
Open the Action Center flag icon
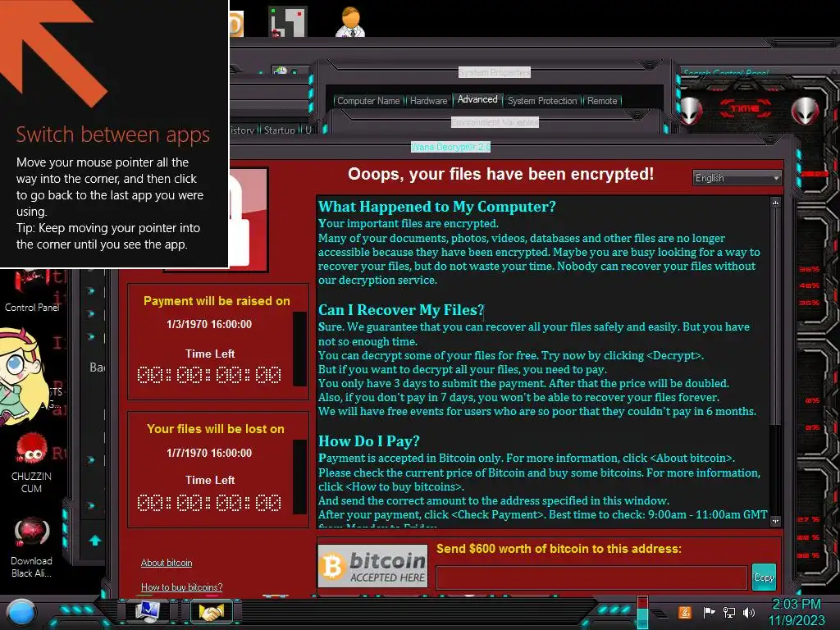(x=709, y=612)
